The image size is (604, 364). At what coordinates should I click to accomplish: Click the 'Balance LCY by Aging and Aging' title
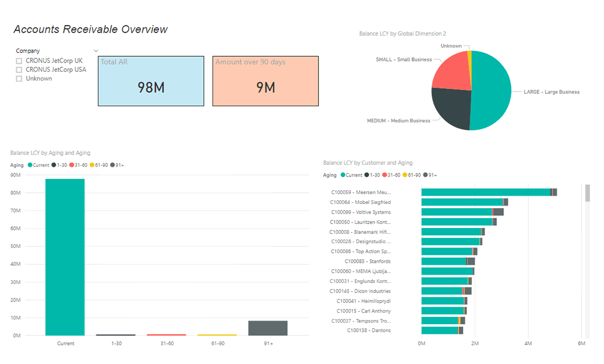point(50,153)
